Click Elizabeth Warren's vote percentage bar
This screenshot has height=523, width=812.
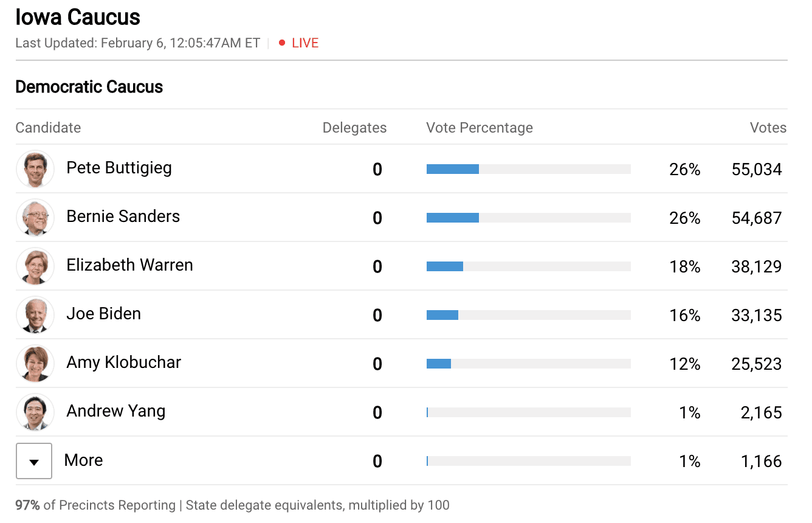pyautogui.click(x=529, y=266)
